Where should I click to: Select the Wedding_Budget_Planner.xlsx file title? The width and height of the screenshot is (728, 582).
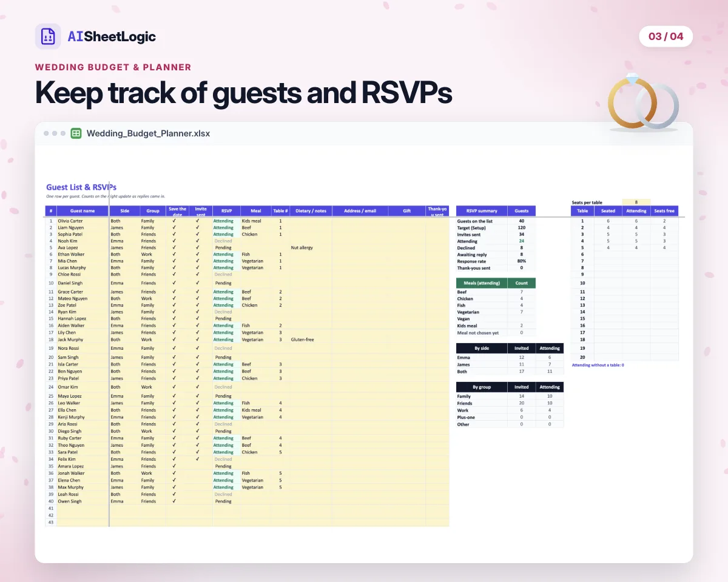click(x=148, y=133)
